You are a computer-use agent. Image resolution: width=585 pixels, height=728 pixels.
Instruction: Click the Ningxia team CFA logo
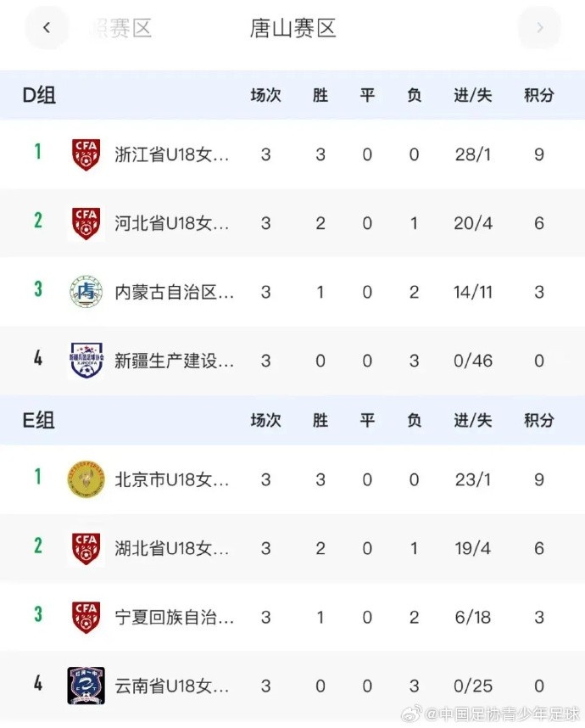click(86, 617)
